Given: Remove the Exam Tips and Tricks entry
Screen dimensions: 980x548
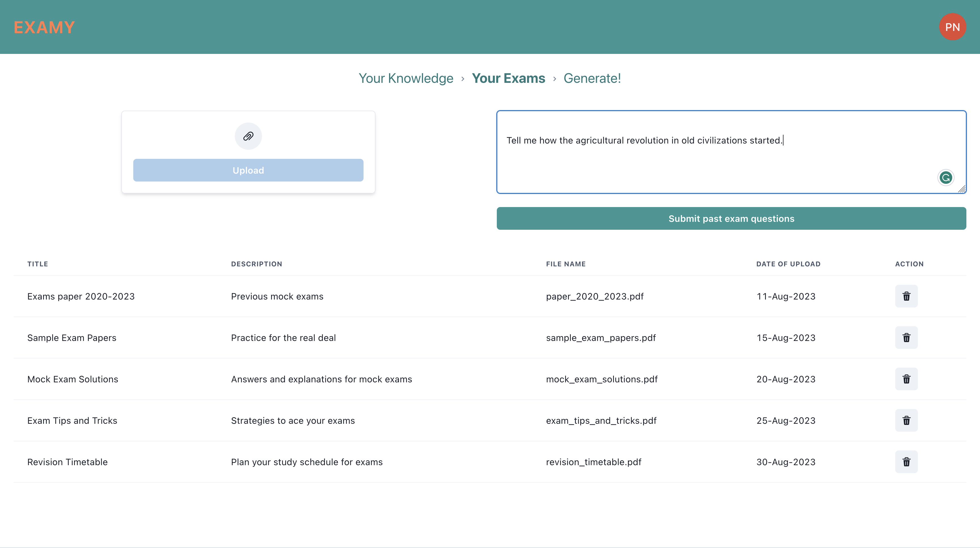Looking at the screenshot, I should pos(906,421).
